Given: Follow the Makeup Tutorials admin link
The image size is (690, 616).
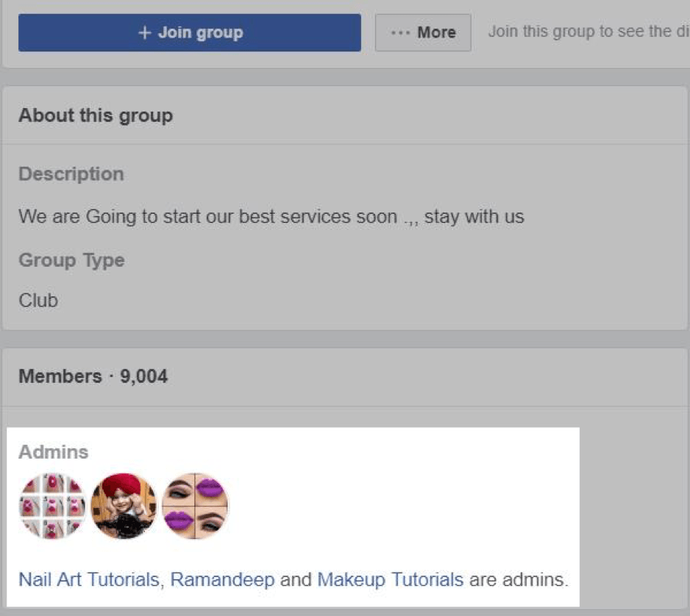Looking at the screenshot, I should (390, 579).
